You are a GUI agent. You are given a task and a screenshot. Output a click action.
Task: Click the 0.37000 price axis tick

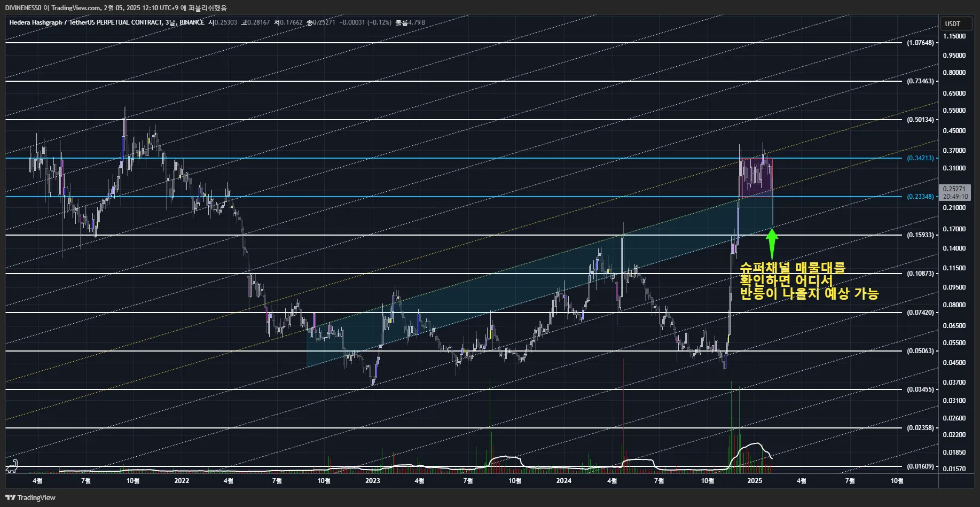click(x=954, y=151)
